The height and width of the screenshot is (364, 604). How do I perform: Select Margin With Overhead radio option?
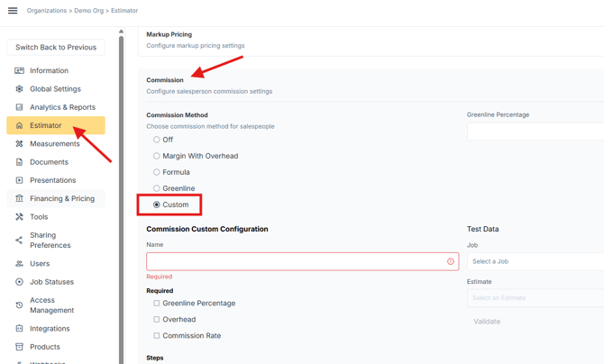157,156
